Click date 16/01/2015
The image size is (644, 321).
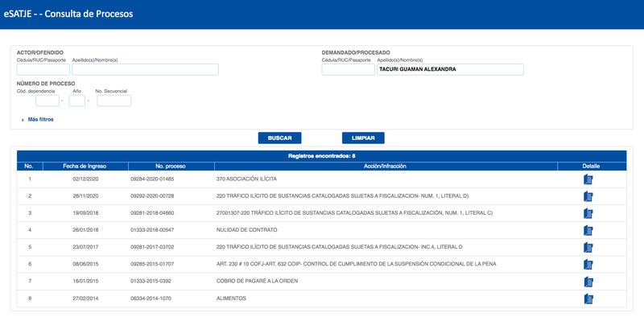tap(85, 282)
